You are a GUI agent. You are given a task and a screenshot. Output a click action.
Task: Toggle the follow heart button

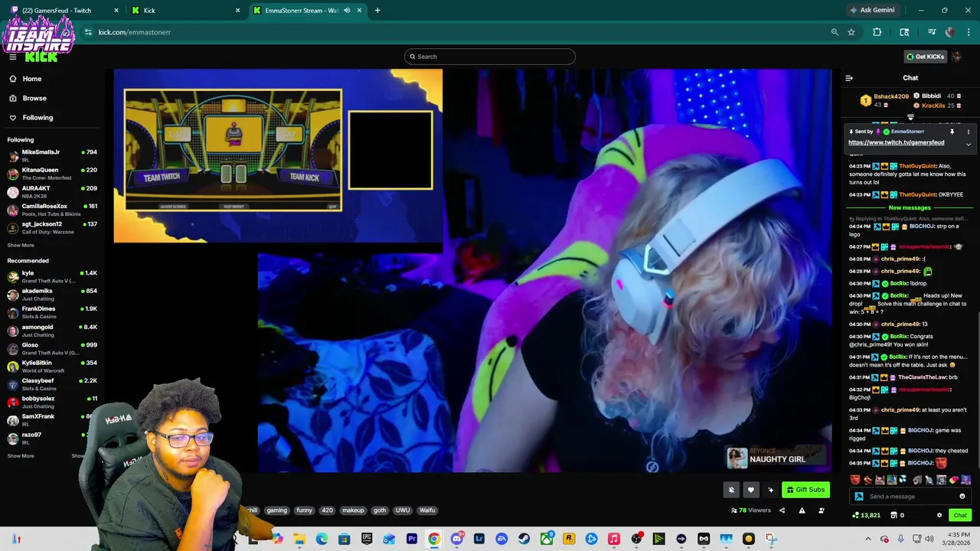pyautogui.click(x=751, y=490)
